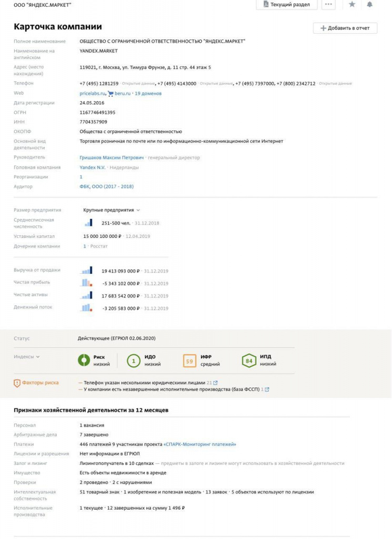
Task: Open director Гришаков Максим Петрович profile link
Action: [x=112, y=157]
